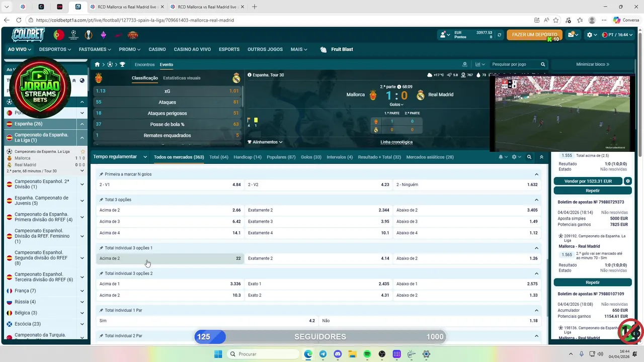This screenshot has height=362, width=644.
Task: Pin the 'Primeira a marcar N golos' market
Action: click(x=101, y=174)
